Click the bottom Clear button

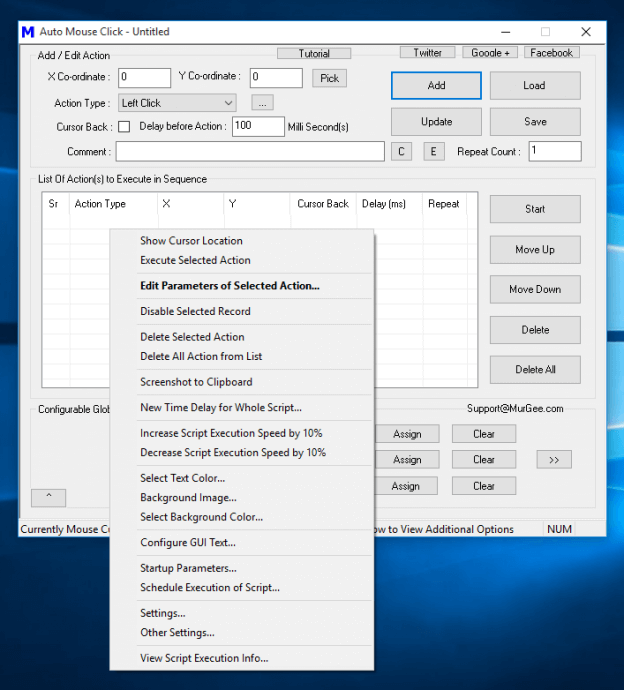[x=484, y=486]
